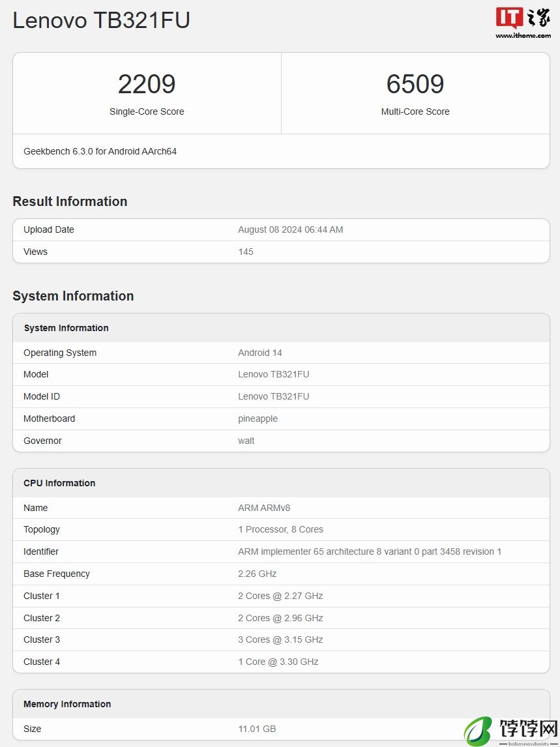The height and width of the screenshot is (747, 560).
Task: Select the Geekbench 6.3.0 for Android AArch64 text
Action: point(100,151)
